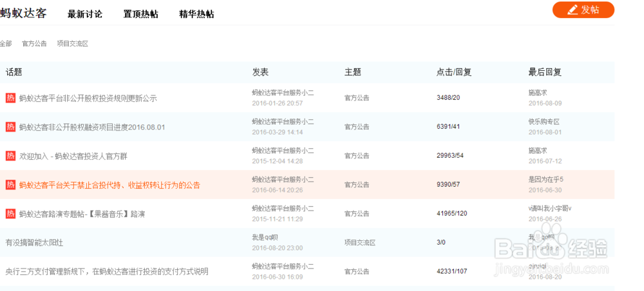Click the 主题 column header
The width and height of the screenshot is (644, 291).
coord(352,72)
